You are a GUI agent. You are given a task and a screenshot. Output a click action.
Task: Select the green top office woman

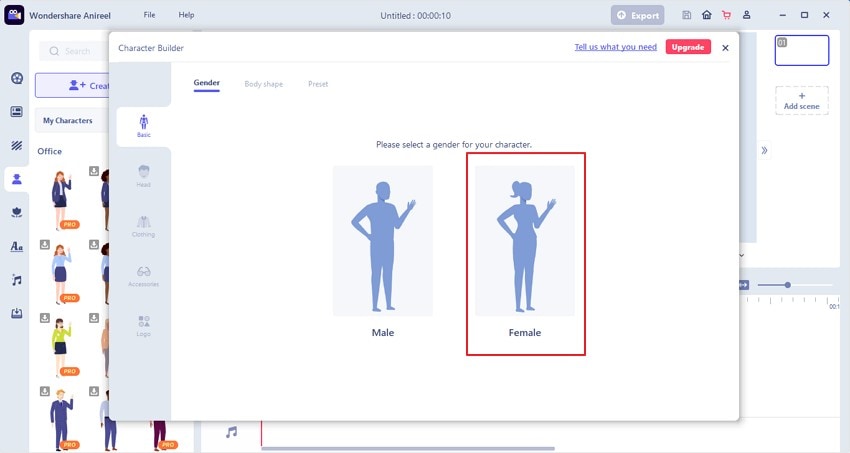pos(61,346)
